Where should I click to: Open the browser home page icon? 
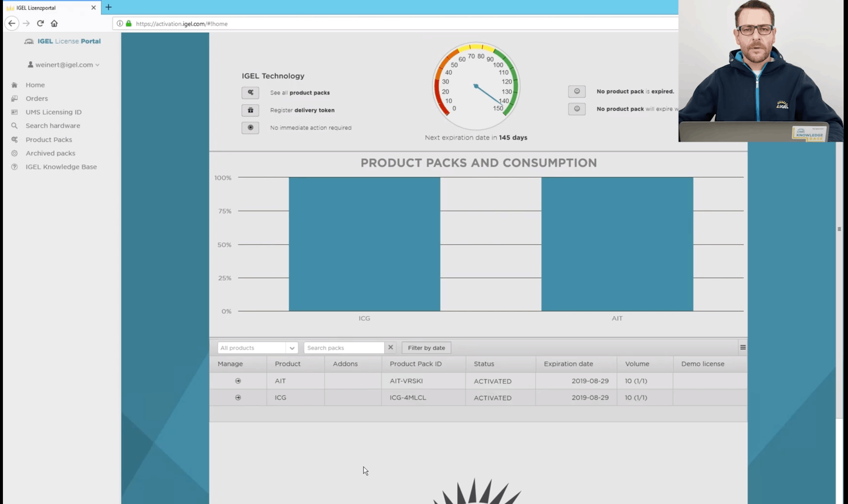(x=54, y=23)
